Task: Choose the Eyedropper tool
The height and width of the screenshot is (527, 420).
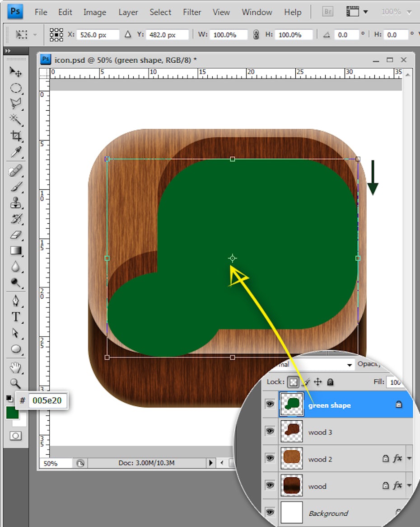Action: click(16, 152)
